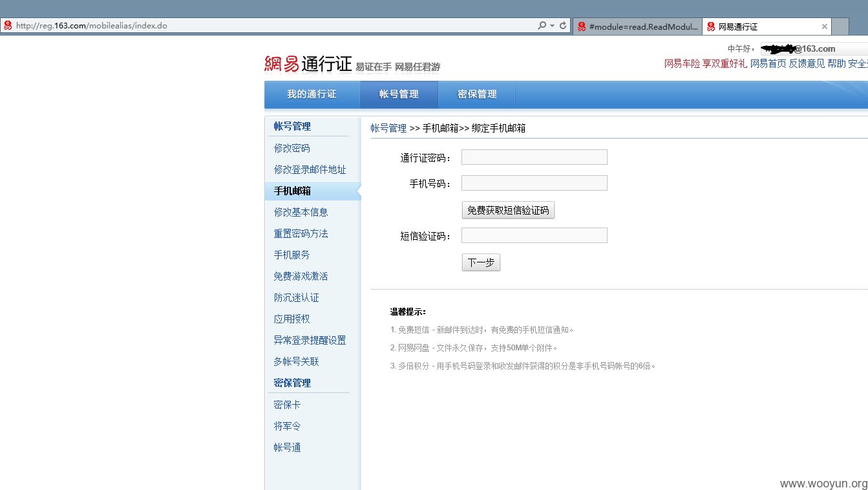Select 异常登录提醒设置 in sidebar
The height and width of the screenshot is (490, 868).
(310, 340)
